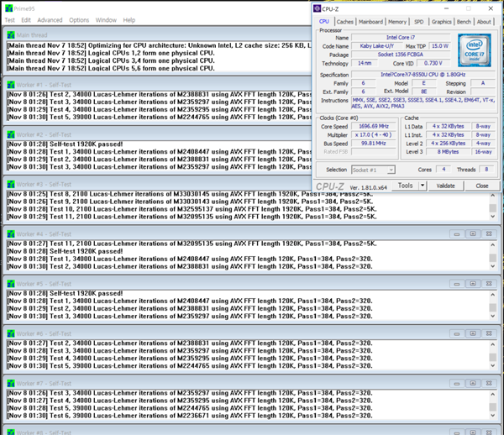The height and width of the screenshot is (435, 504).
Task: Open the Advanced menu in Prime95
Action: tap(50, 20)
